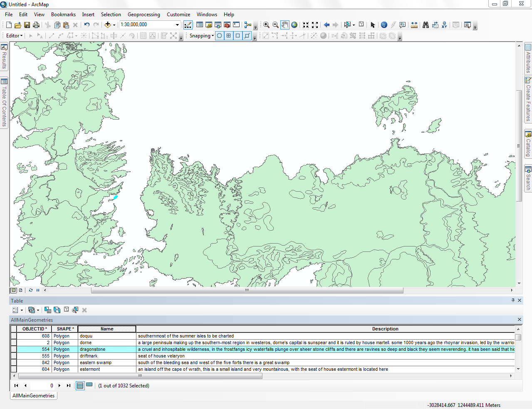532x409 pixels.
Task: Open the Create Features side panel
Action: click(528, 99)
